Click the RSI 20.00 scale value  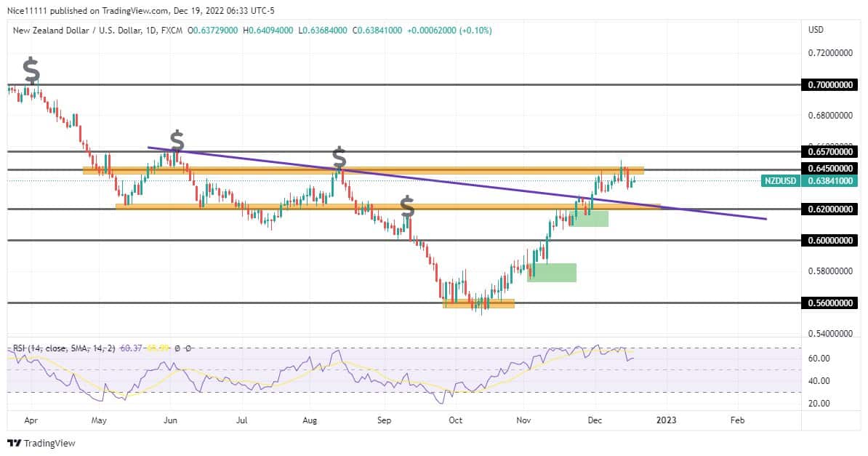click(x=819, y=404)
